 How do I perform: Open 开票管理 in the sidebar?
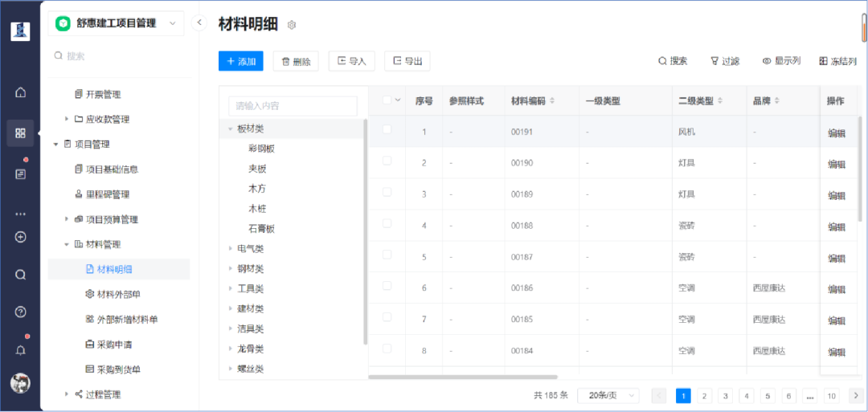click(104, 94)
